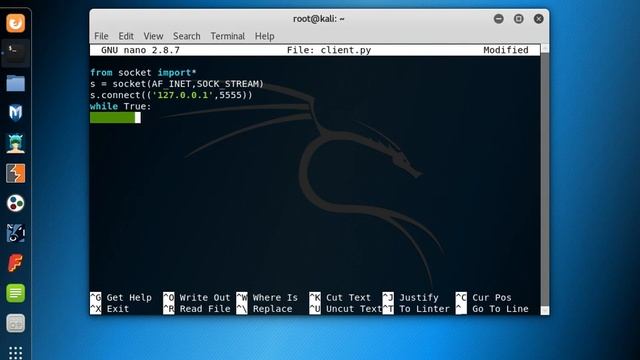The width and height of the screenshot is (640, 360).
Task: Show applications grid in dock
Action: (16, 352)
